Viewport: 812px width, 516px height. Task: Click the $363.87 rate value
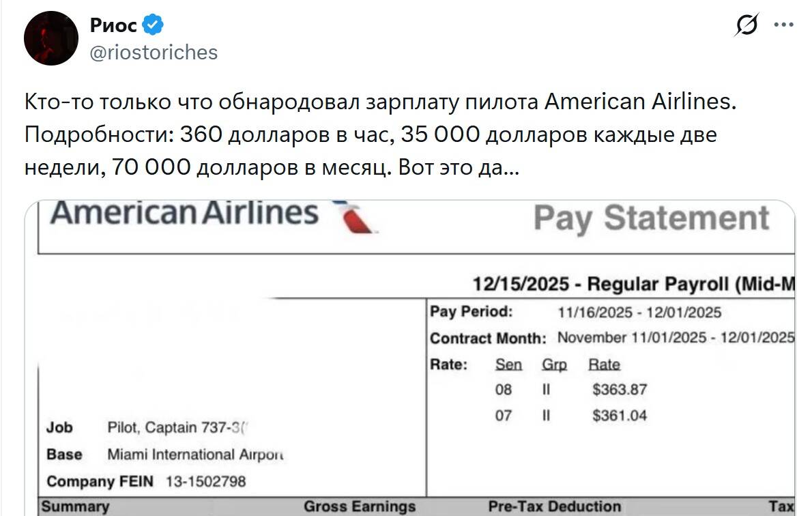(x=620, y=390)
